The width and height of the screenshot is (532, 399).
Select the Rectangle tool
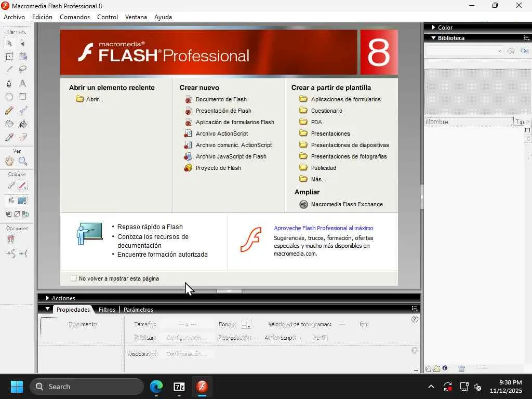click(x=22, y=97)
